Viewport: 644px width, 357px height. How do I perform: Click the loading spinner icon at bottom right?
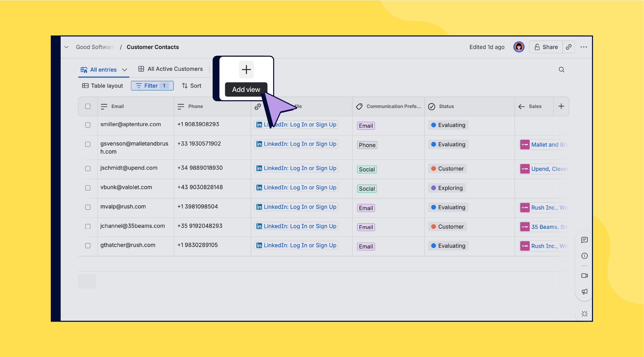click(585, 313)
